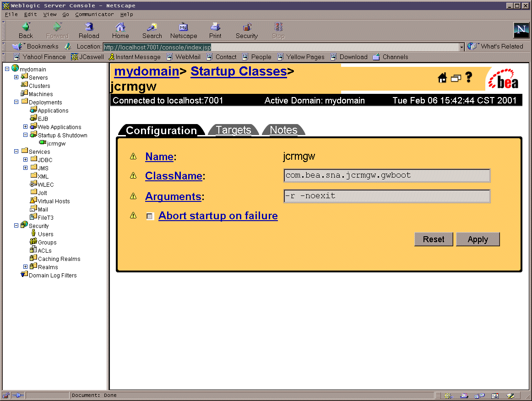Screen dimensions: 532x401
Task: Expand the Servers tree node
Action: 16,77
